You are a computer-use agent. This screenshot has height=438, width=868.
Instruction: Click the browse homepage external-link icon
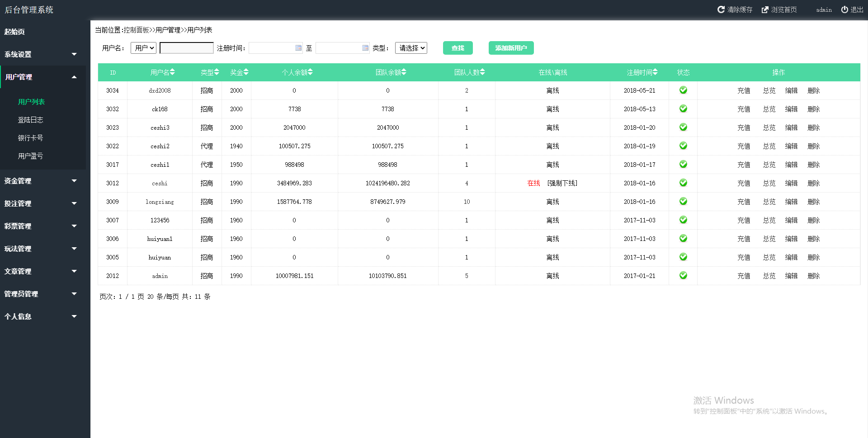point(765,9)
